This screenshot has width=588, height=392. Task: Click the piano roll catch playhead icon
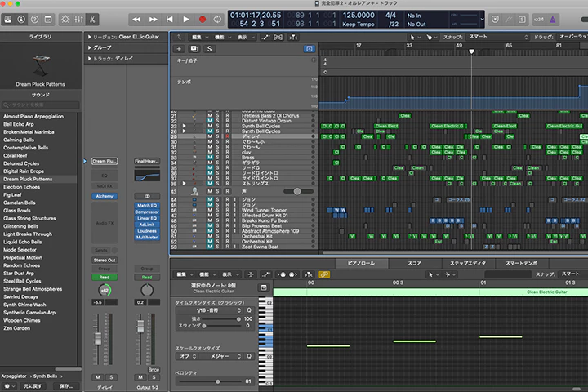point(308,274)
